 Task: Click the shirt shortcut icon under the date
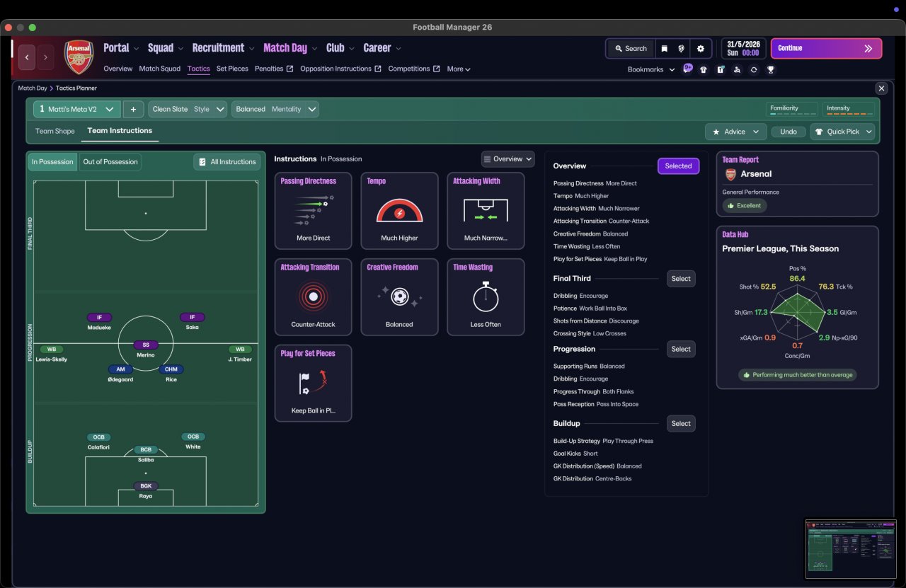(704, 69)
